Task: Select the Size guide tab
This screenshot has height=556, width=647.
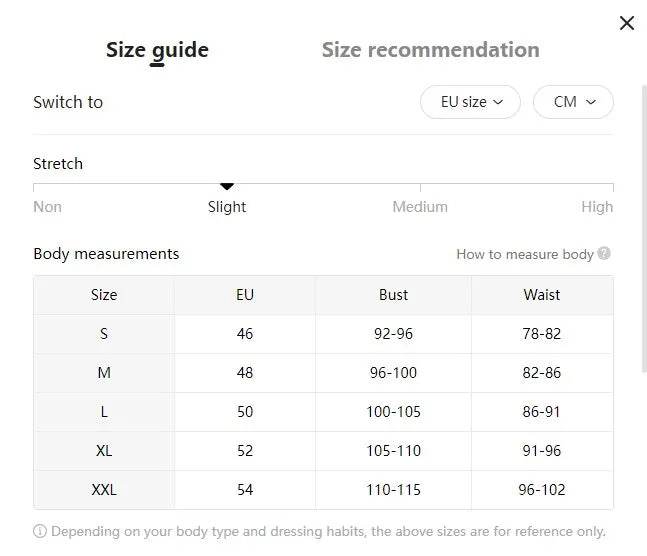Action: click(x=157, y=50)
